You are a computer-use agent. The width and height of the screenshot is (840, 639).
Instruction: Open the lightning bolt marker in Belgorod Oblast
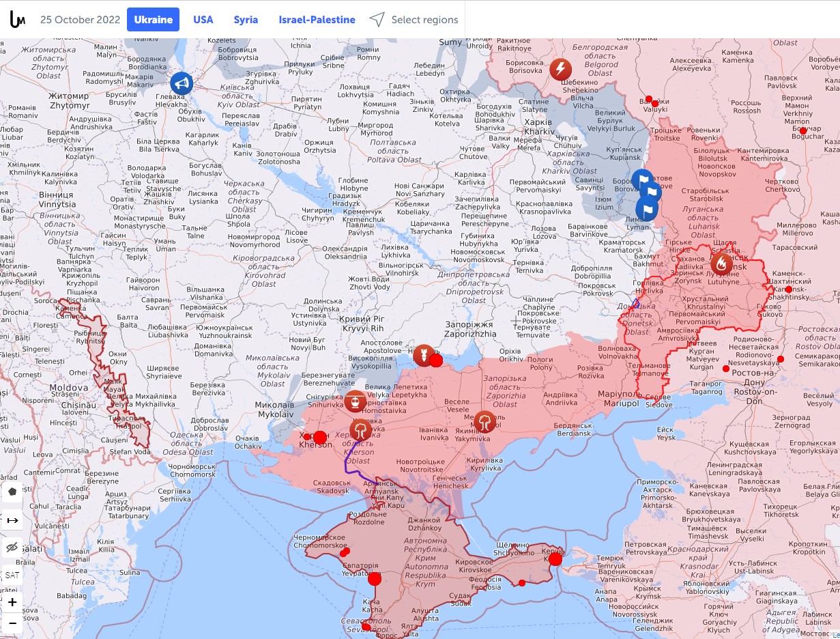pyautogui.click(x=560, y=69)
